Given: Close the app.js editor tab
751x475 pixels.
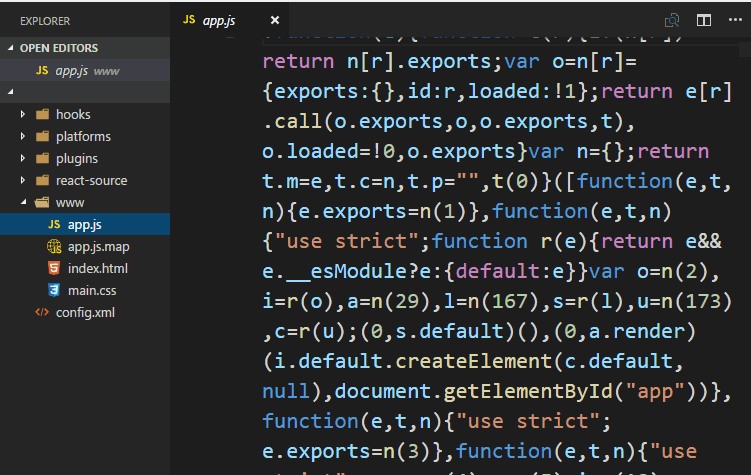Looking at the screenshot, I should [274, 20].
